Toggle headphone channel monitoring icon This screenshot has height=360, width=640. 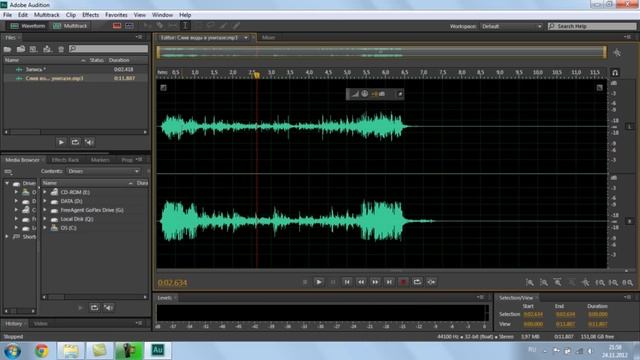[x=615, y=73]
